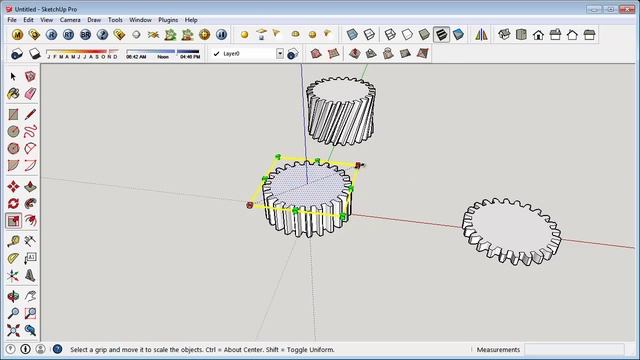This screenshot has width=640, height=360.
Task: Open the Edit menu
Action: coord(28,20)
